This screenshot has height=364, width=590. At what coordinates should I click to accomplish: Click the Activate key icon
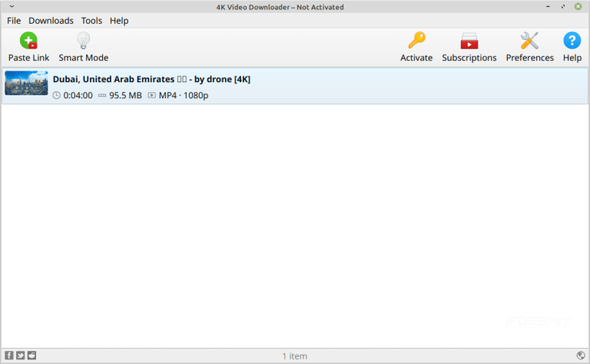[x=416, y=41]
